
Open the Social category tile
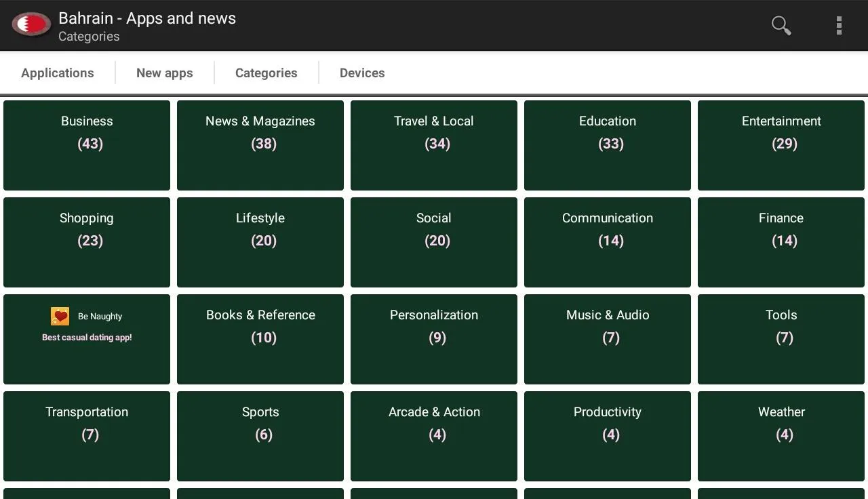pyautogui.click(x=434, y=243)
